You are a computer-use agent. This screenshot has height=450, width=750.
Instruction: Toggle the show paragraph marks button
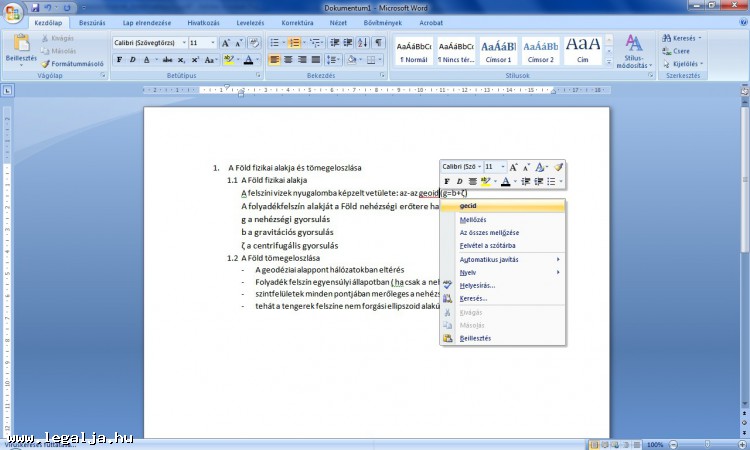378,43
